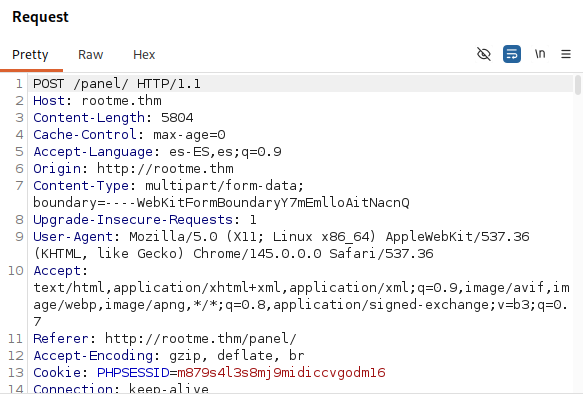Toggle the \n show newlines button
Screen dimensions: 583x396
pyautogui.click(x=540, y=54)
